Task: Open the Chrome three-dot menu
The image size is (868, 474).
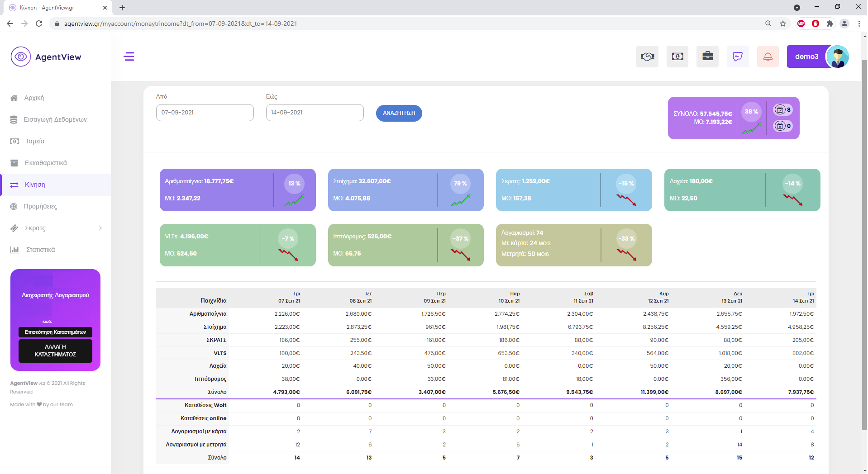Action: pos(859,24)
